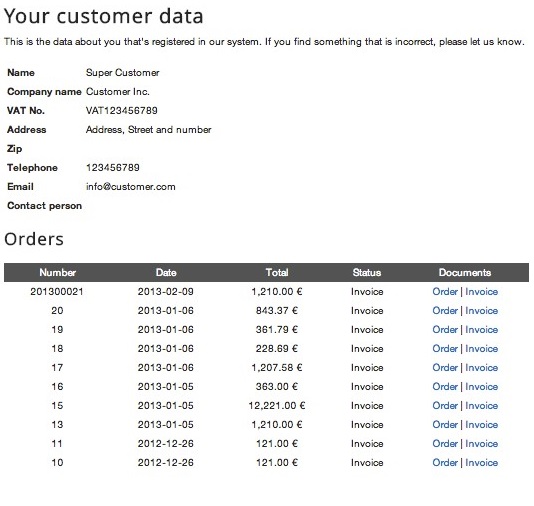View the Invoice document of order 18
This screenshot has height=506, width=534.
tap(482, 349)
